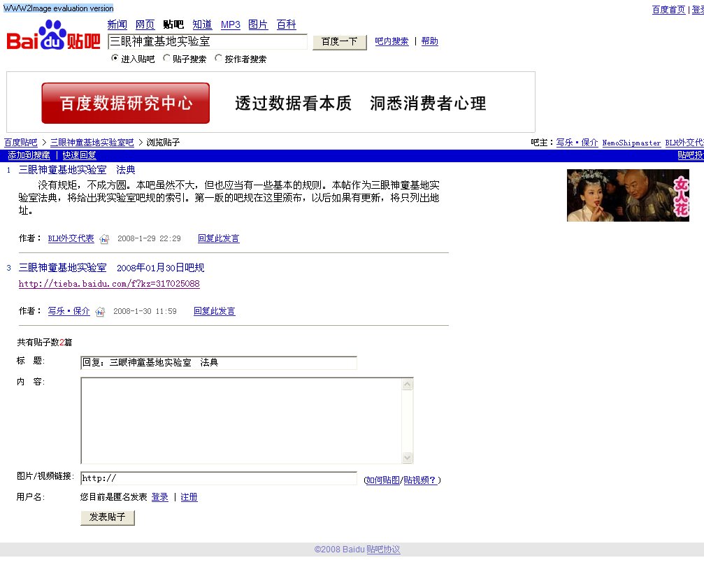Open the tieba.baidu.com post URL link
704x588 pixels.
(109, 284)
